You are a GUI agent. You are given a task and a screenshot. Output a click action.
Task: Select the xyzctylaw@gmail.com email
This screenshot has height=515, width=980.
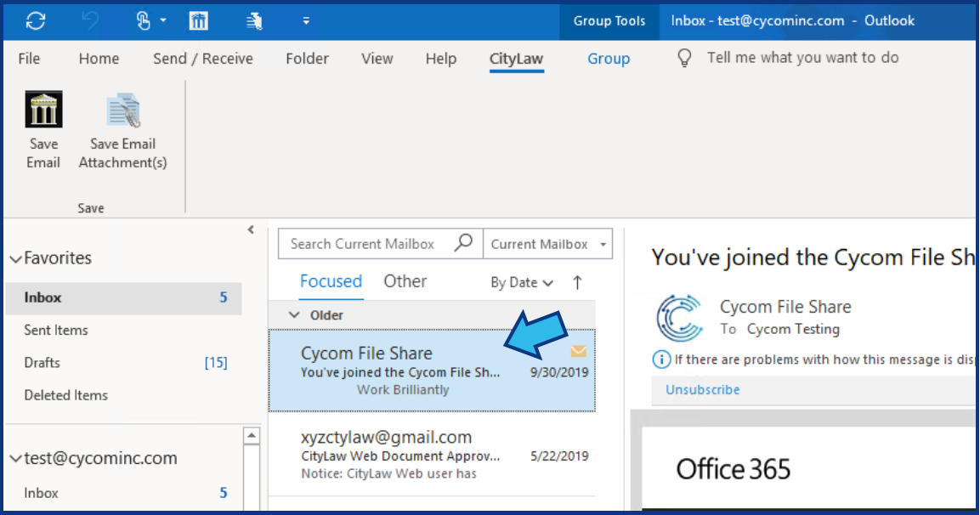[x=432, y=455]
